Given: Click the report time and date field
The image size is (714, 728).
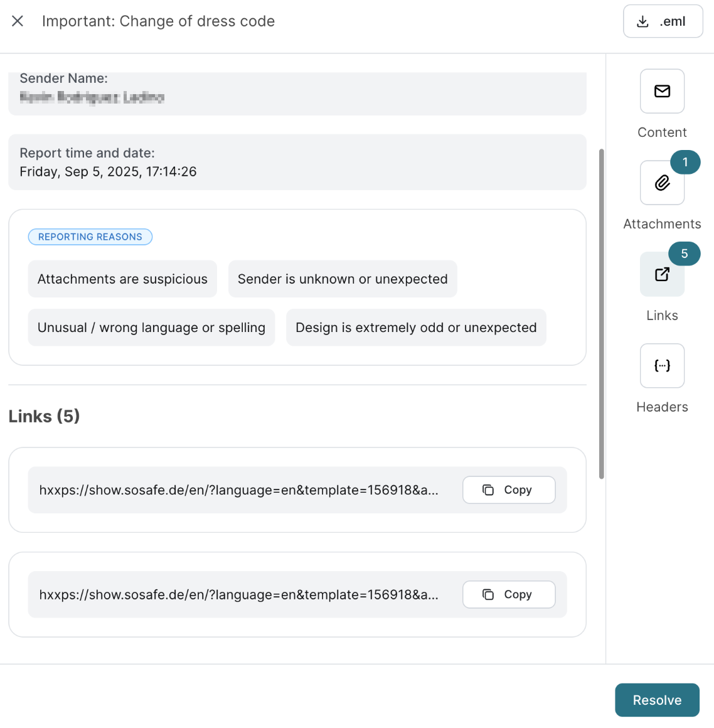Looking at the screenshot, I should (x=297, y=163).
